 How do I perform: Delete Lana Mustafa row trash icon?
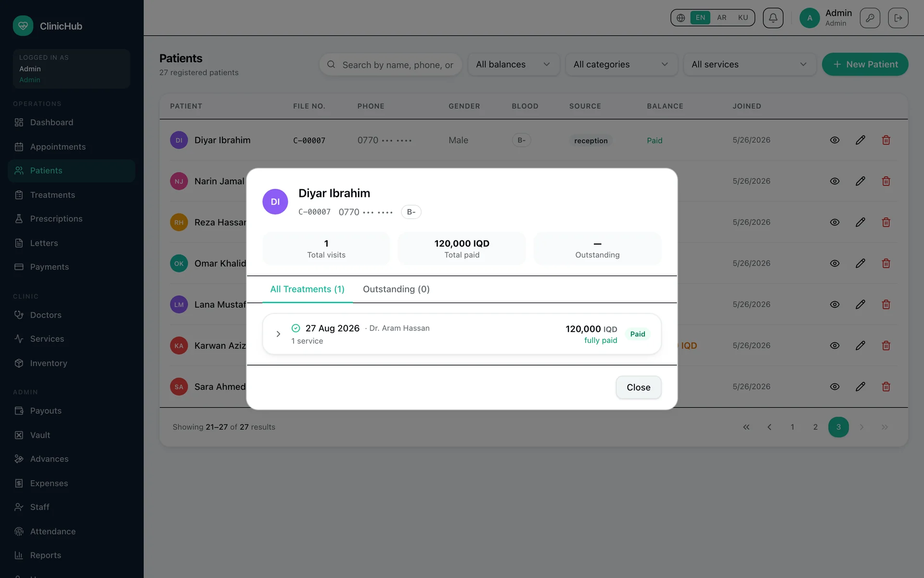[886, 304]
